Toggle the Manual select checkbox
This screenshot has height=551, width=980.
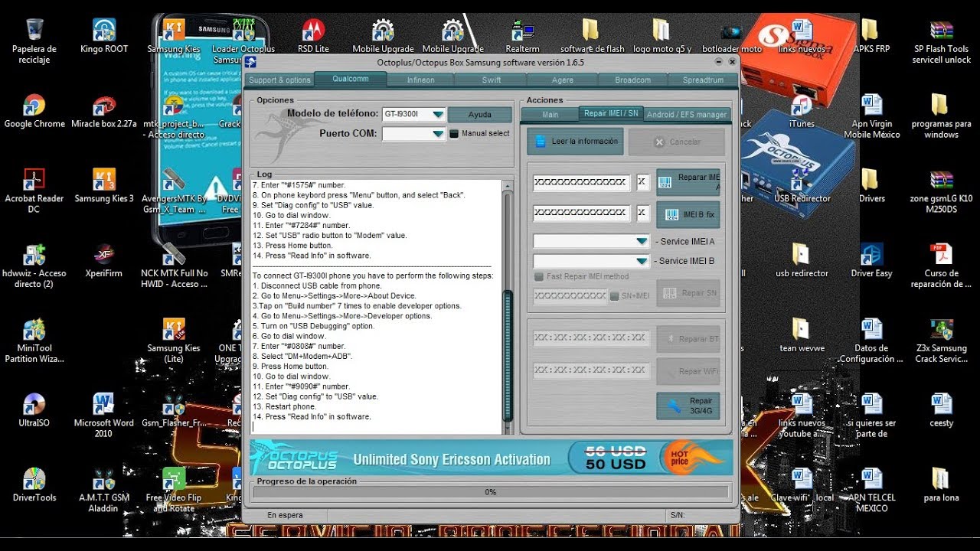(x=453, y=133)
